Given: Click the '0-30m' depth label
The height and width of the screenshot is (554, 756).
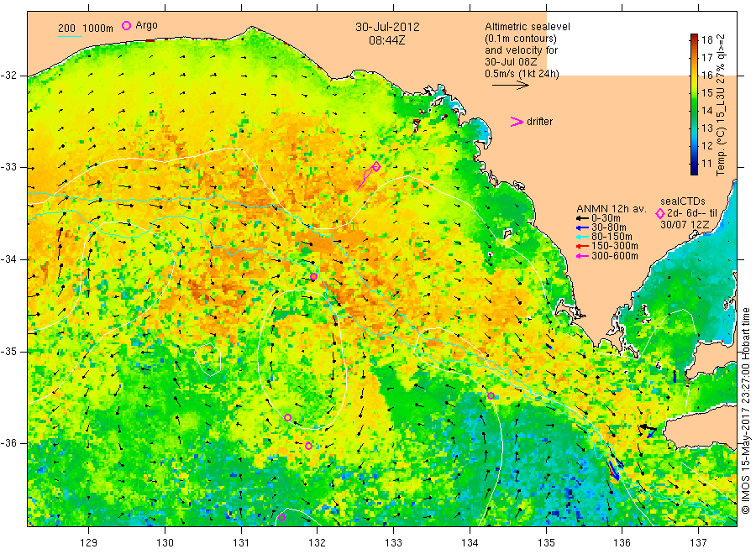Looking at the screenshot, I should pos(606,218).
